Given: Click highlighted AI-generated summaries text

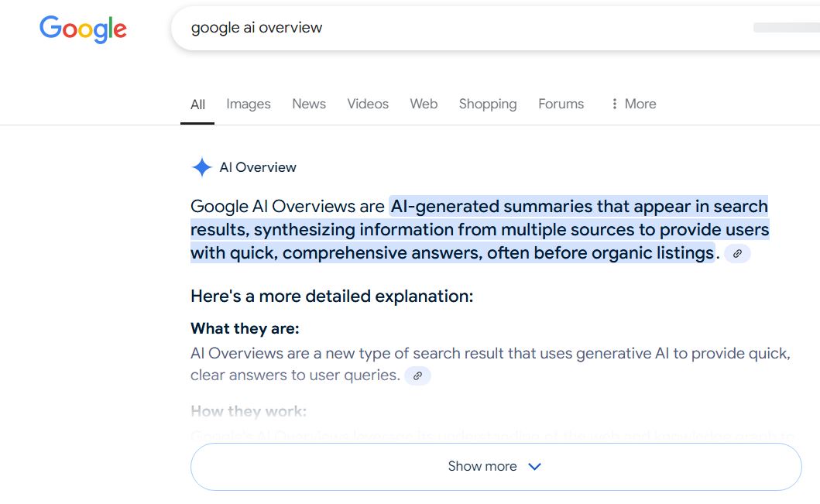Looking at the screenshot, I should (479, 229).
